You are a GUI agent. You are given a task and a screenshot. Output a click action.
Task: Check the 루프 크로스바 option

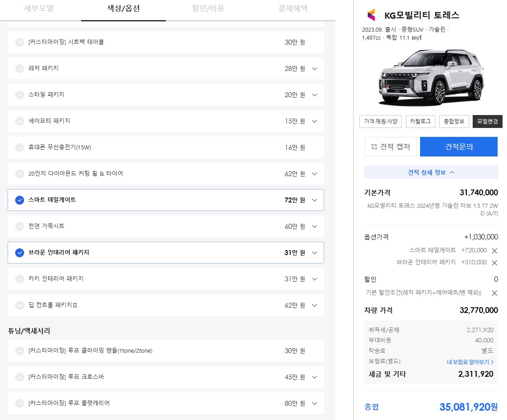[x=20, y=377]
